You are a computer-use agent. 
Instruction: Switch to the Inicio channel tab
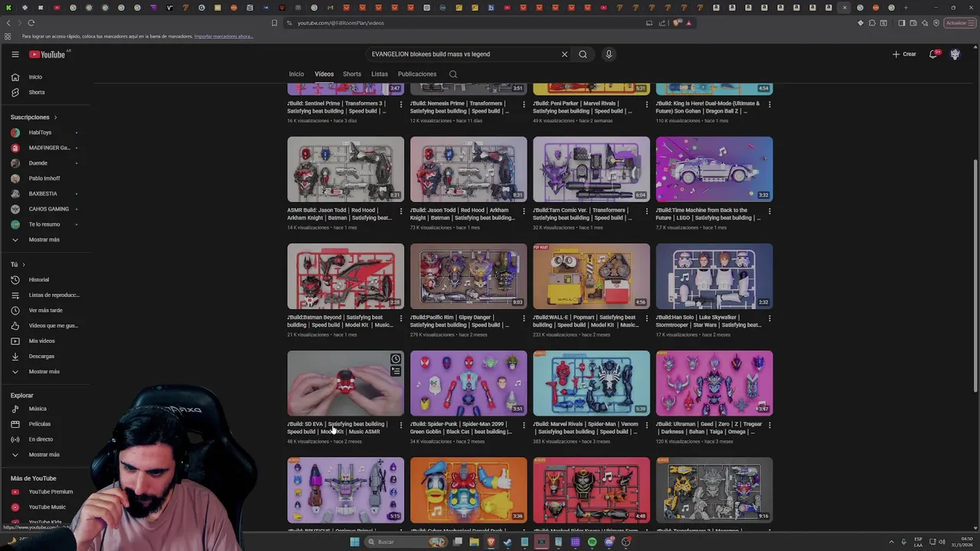click(x=296, y=74)
